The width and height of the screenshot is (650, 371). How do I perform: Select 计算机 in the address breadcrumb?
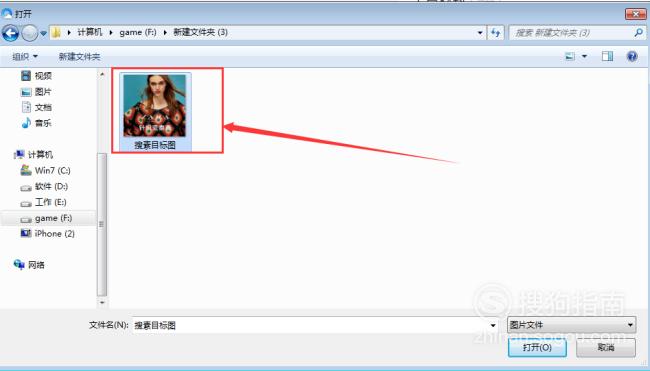[x=90, y=32]
